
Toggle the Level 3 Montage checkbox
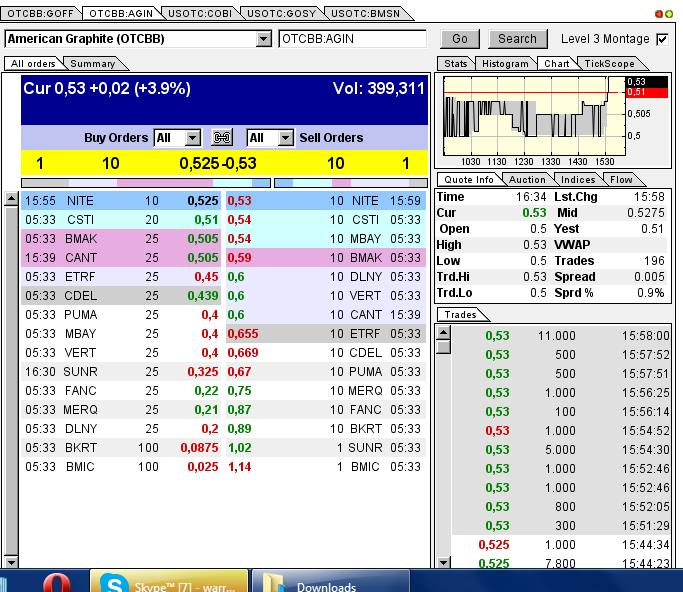[662, 39]
